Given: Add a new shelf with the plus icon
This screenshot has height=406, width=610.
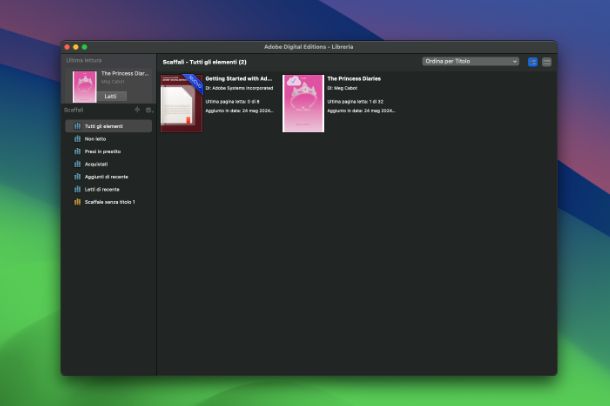Looking at the screenshot, I should pyautogui.click(x=137, y=110).
